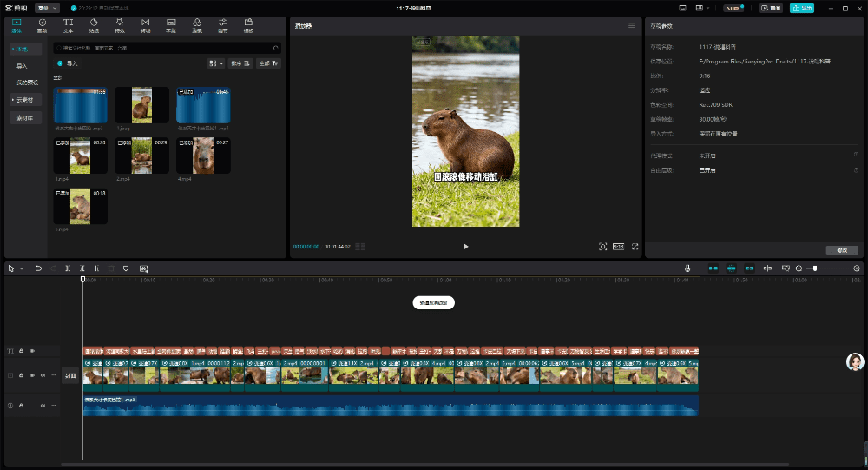
Task: Click the zoom-out timeline minus icon
Action: [799, 268]
